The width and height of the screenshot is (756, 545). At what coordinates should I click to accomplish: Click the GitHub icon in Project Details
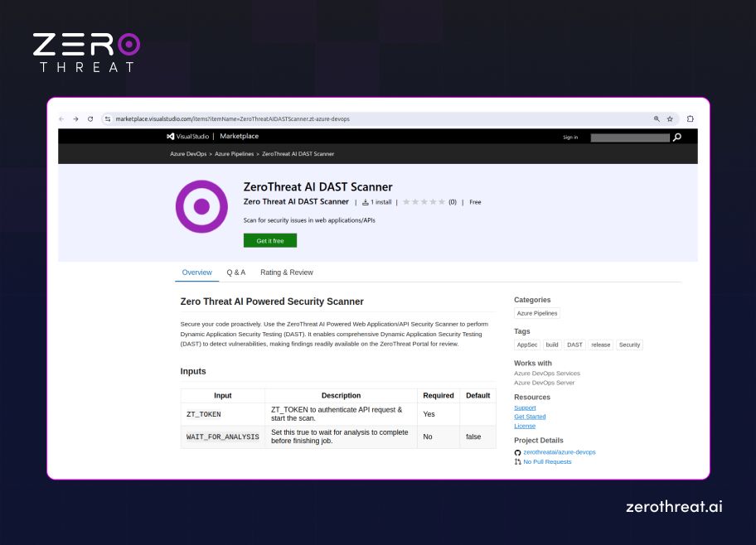pyautogui.click(x=517, y=452)
